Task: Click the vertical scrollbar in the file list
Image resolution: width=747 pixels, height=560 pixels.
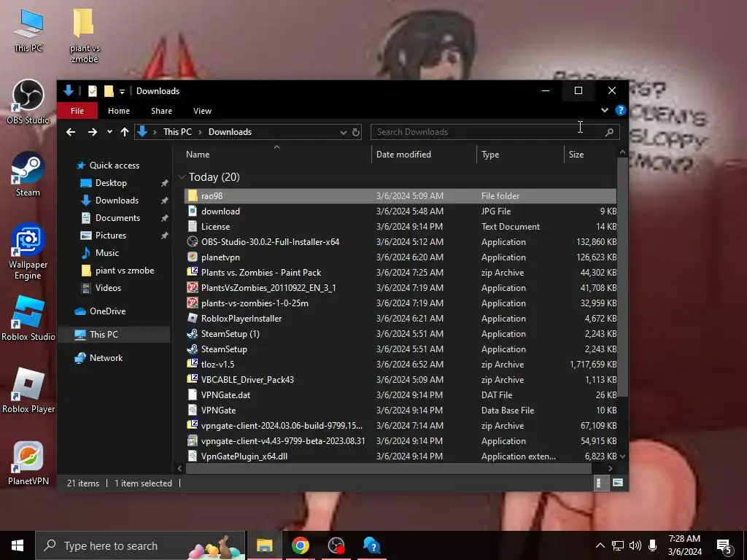Action: pos(622,277)
